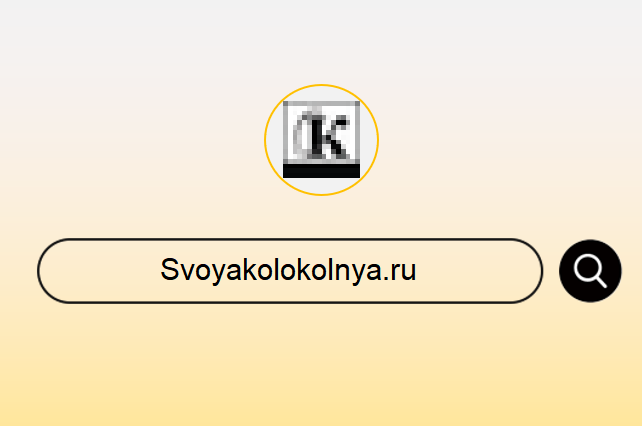Screen dimensions: 642x426
Task: Select the pixelated K favicon image
Action: pos(321,139)
